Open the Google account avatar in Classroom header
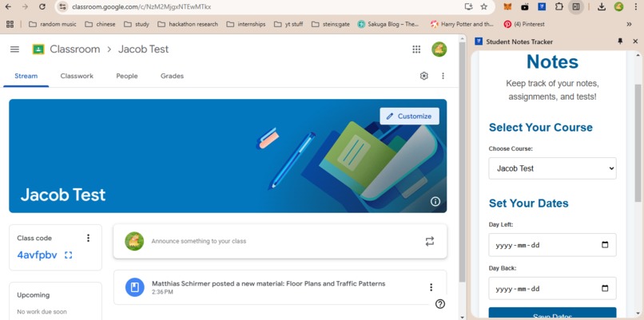The width and height of the screenshot is (644, 320). [x=439, y=49]
